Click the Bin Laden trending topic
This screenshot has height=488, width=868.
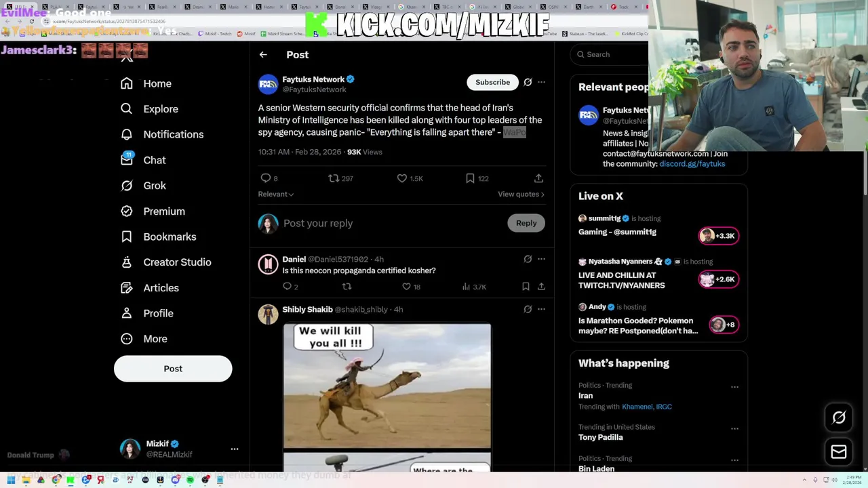pyautogui.click(x=596, y=468)
